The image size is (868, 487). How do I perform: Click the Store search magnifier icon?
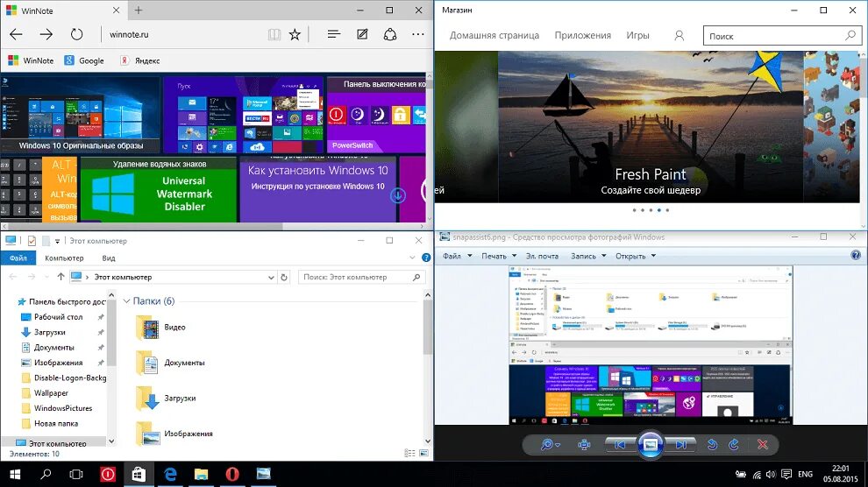pos(850,35)
